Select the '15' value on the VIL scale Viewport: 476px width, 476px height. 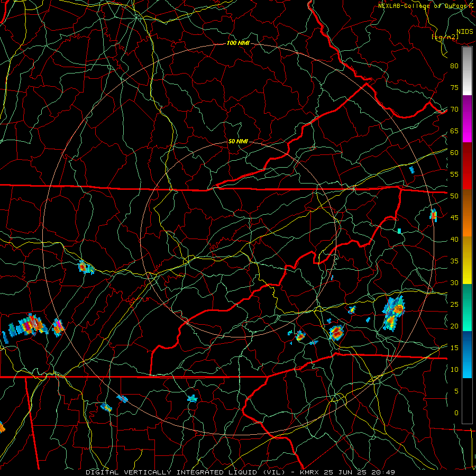pyautogui.click(x=454, y=347)
